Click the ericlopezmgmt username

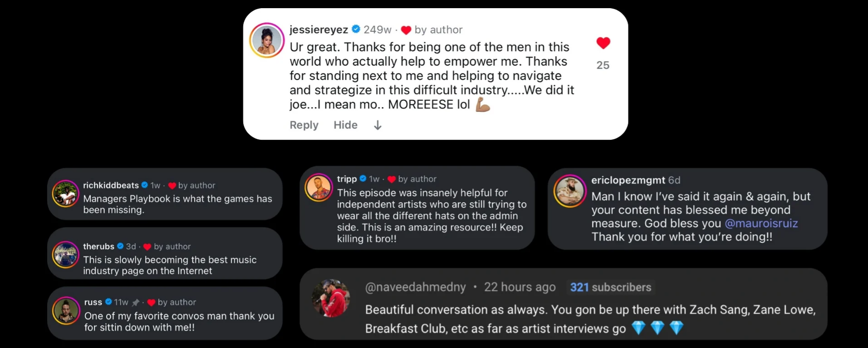point(628,180)
